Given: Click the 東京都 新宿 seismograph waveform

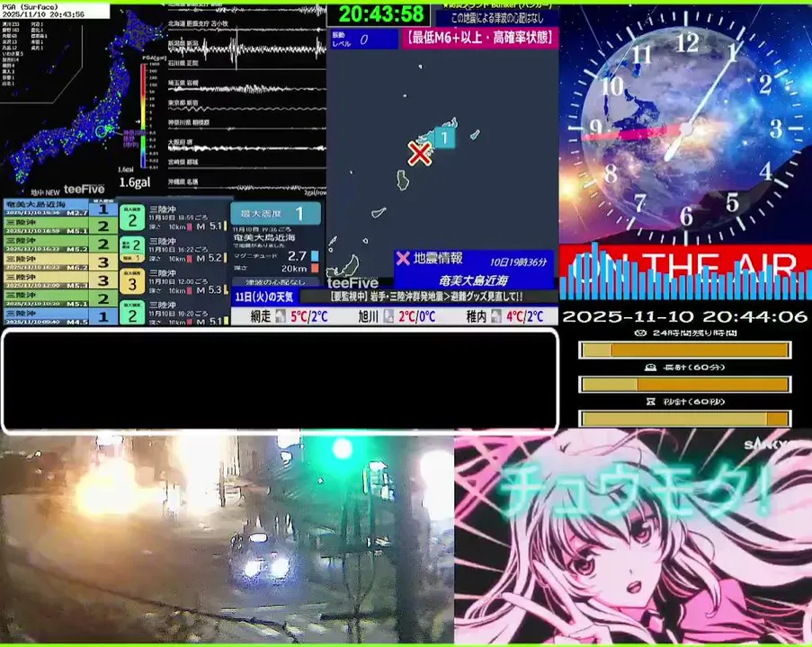Looking at the screenshot, I should pos(247,110).
